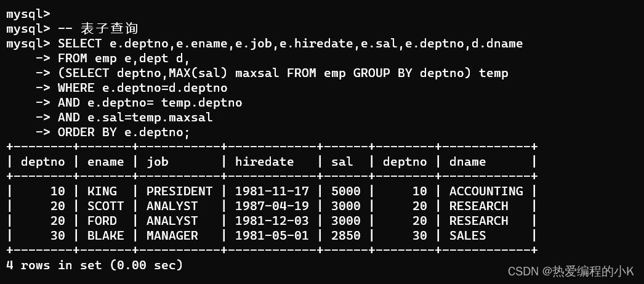The height and width of the screenshot is (284, 644).
Task: Click the ename column header
Action: (105, 161)
